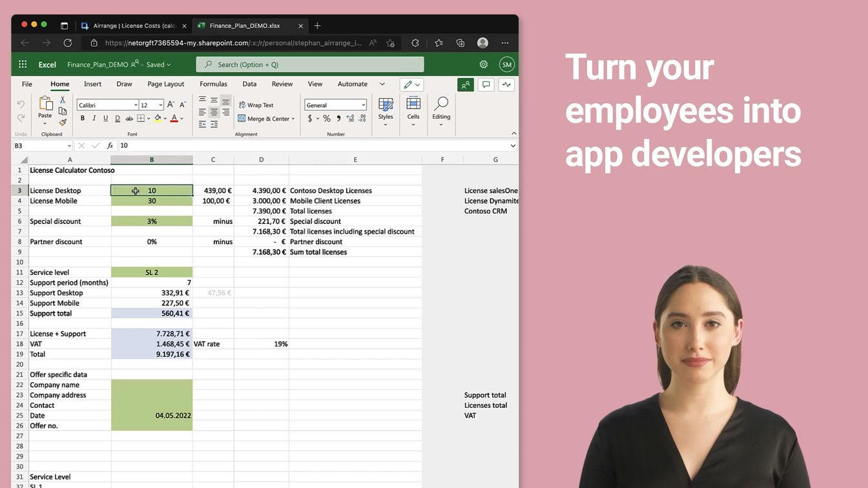Select the Format Painter brush
The image size is (868, 488).
[x=63, y=123]
